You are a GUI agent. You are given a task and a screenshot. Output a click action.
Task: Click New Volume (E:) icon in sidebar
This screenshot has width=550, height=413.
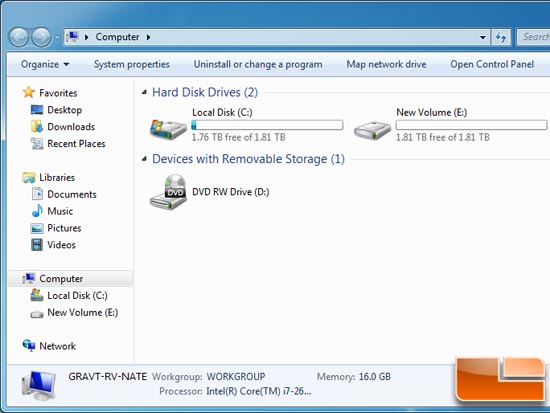point(37,314)
